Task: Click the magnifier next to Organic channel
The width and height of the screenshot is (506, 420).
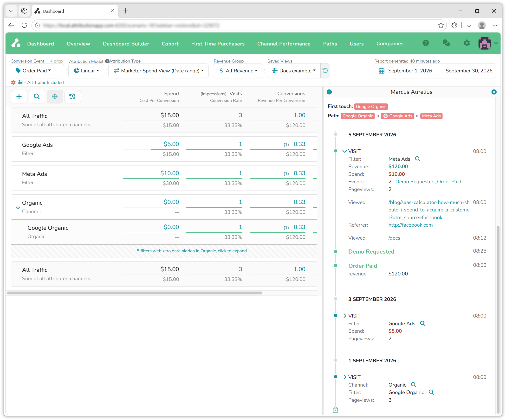Action: click(x=414, y=385)
